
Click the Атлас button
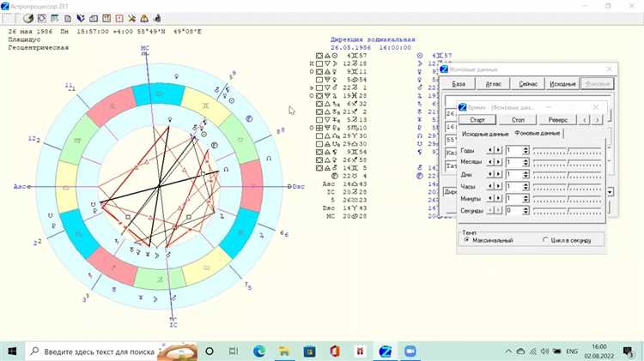pos(493,84)
